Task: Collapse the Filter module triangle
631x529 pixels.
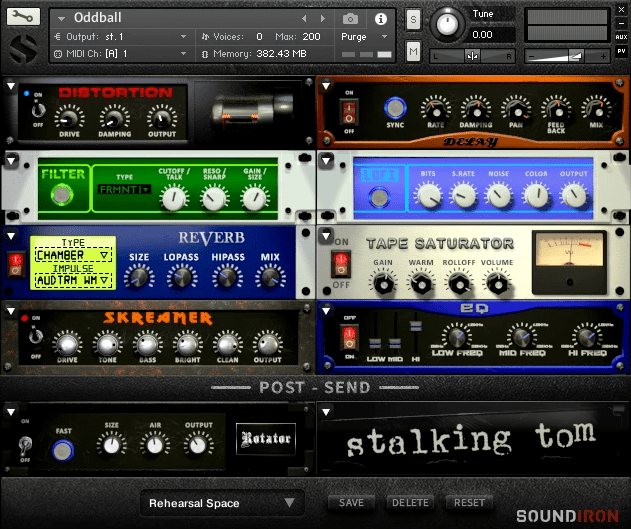Action: coord(11,161)
